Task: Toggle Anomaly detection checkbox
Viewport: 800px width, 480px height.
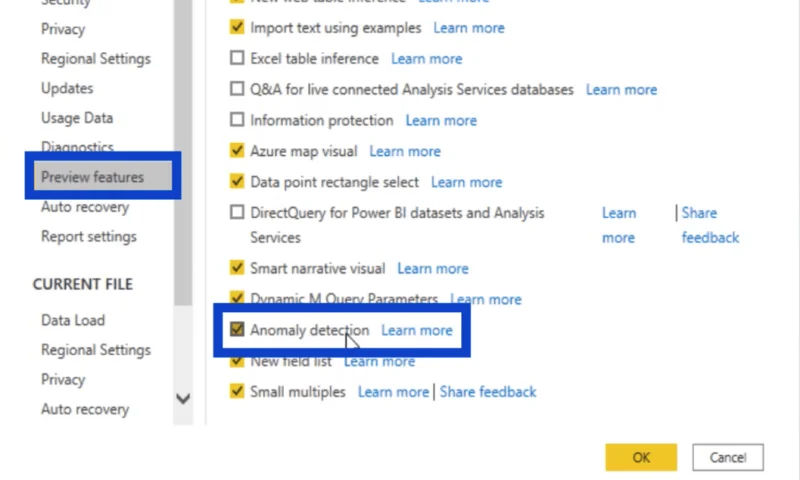Action: pos(237,329)
